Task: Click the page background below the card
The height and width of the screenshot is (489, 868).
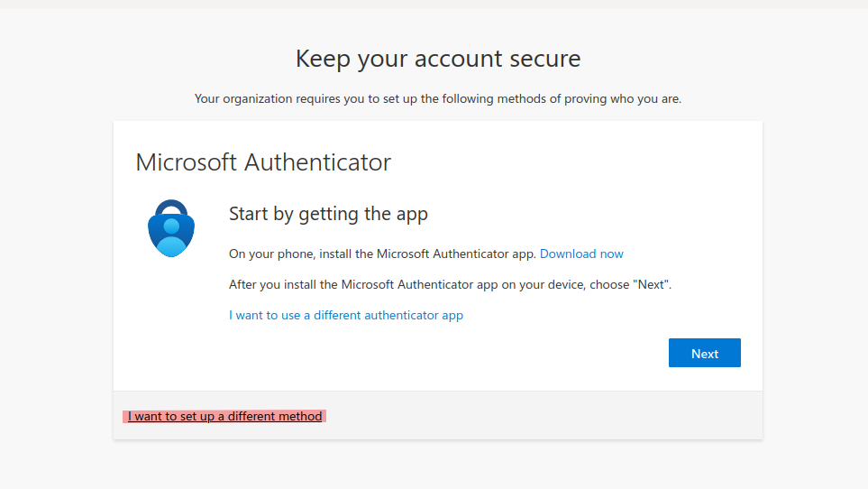Action: click(438, 465)
